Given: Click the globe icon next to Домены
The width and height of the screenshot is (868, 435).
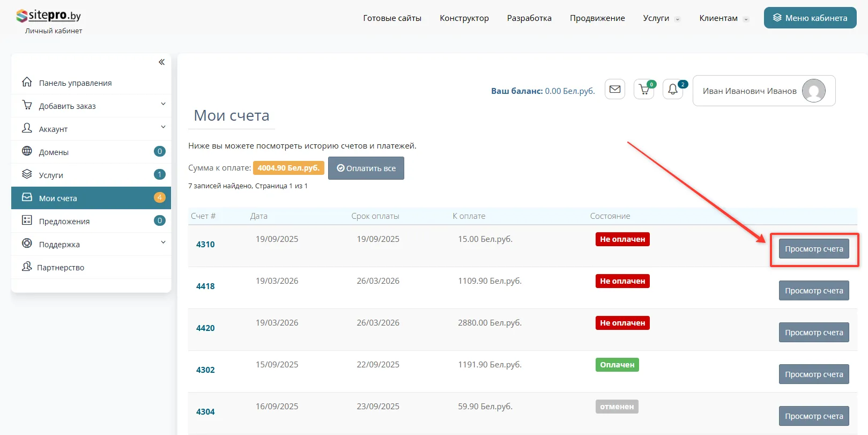Looking at the screenshot, I should coord(27,151).
